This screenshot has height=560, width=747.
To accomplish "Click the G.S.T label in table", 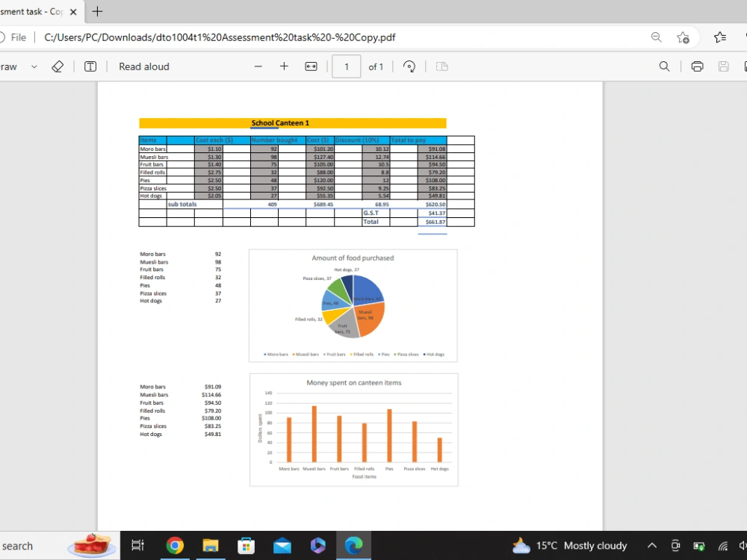I will (371, 213).
